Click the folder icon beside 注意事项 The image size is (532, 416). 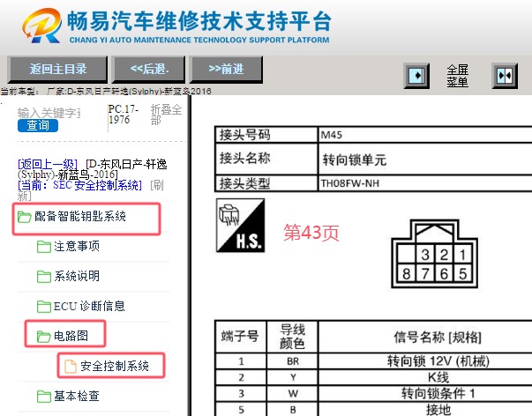[x=44, y=247]
